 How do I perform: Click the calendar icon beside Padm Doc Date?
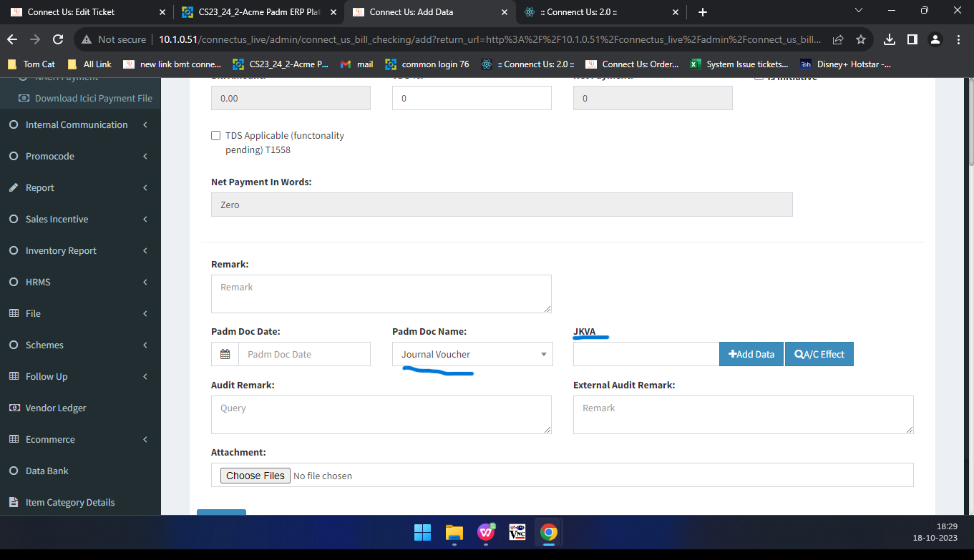(x=225, y=354)
